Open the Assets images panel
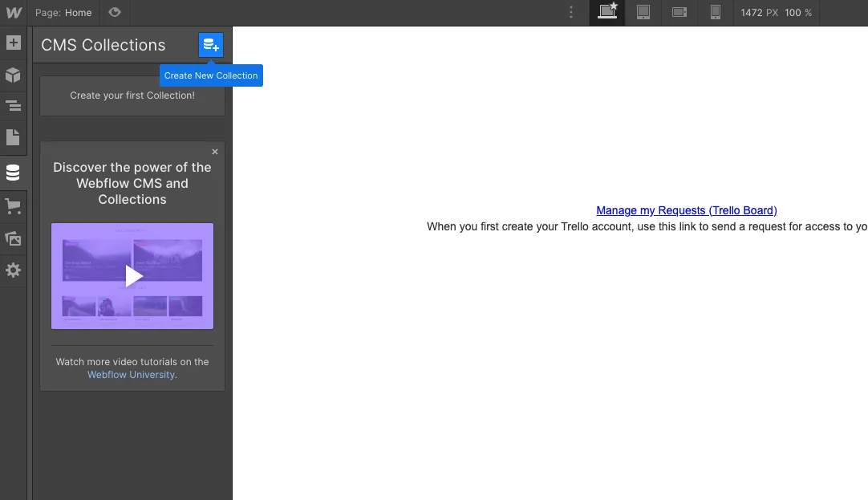 [x=14, y=238]
